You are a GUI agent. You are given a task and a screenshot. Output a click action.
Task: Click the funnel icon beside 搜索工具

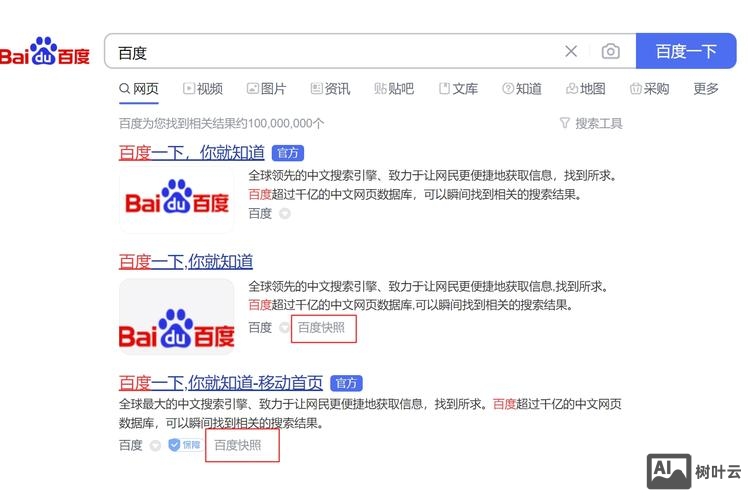(565, 123)
